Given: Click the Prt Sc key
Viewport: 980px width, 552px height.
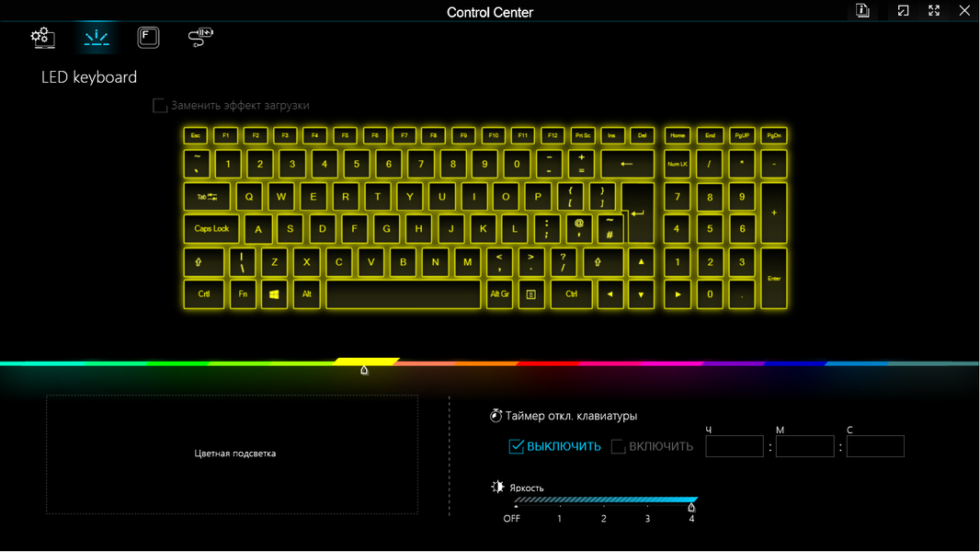Looking at the screenshot, I should tap(583, 135).
